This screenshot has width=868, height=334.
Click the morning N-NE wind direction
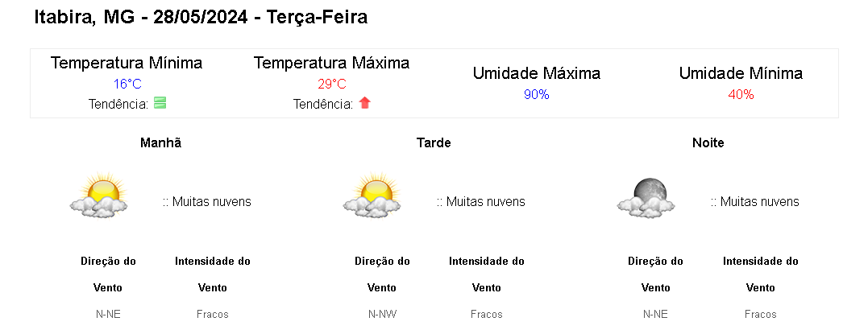click(108, 314)
